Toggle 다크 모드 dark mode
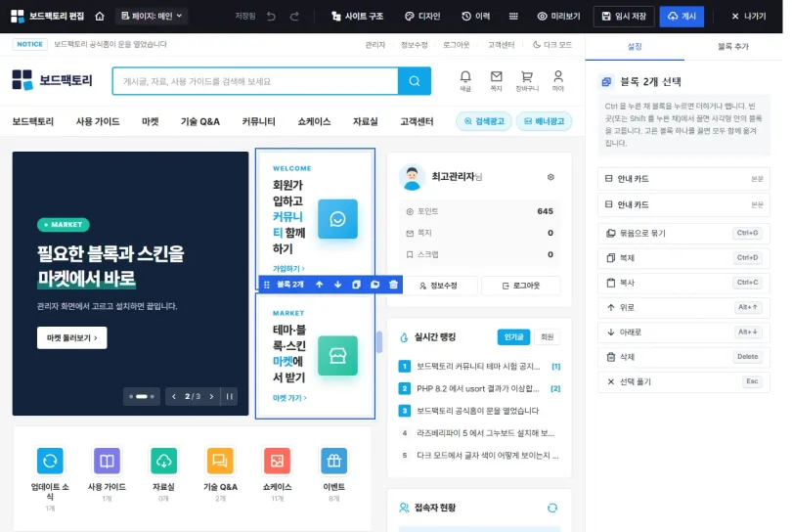This screenshot has height=532, width=792. (x=552, y=44)
